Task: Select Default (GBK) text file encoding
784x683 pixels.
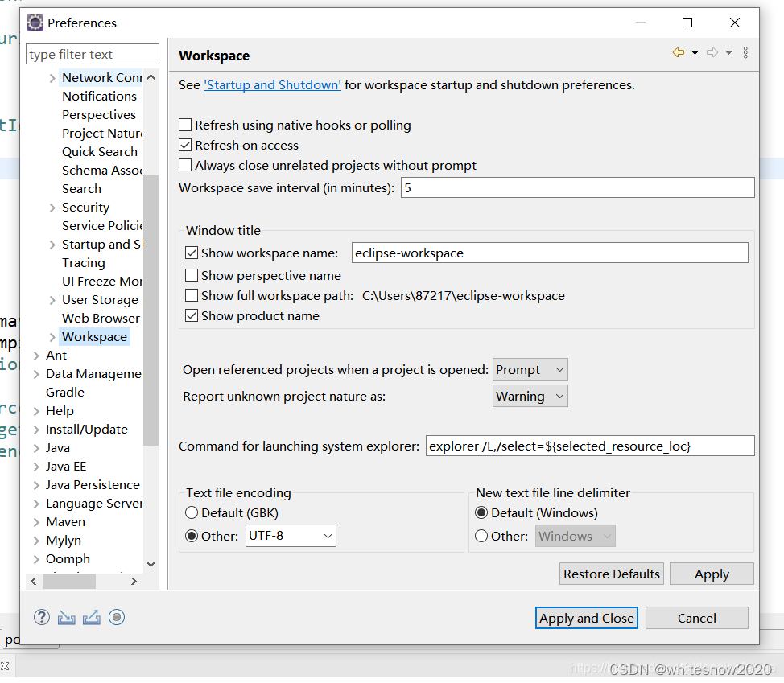Action: pos(191,512)
